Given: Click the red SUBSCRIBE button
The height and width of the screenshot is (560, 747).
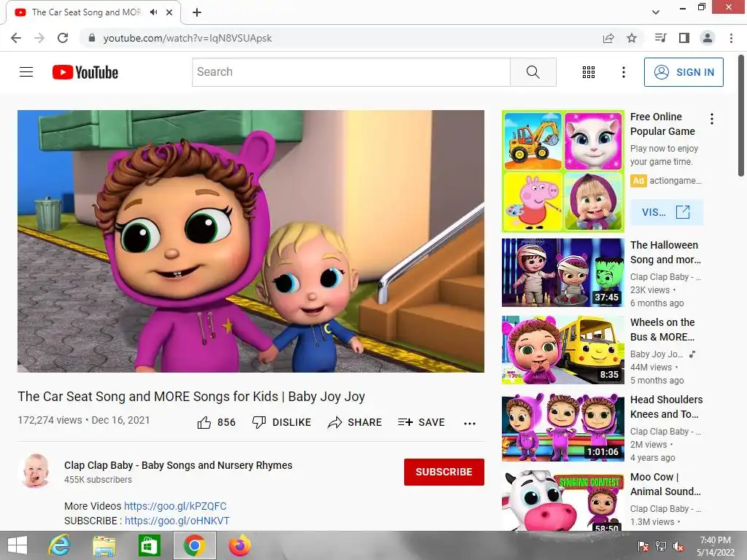Looking at the screenshot, I should 444,472.
